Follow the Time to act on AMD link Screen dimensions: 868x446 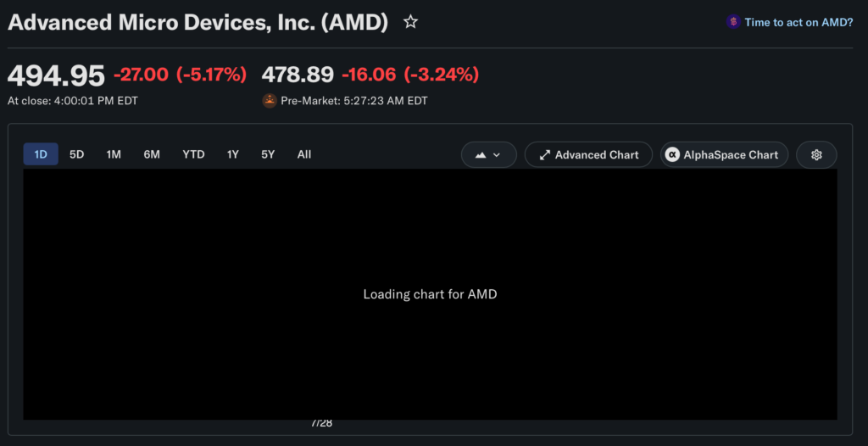798,22
